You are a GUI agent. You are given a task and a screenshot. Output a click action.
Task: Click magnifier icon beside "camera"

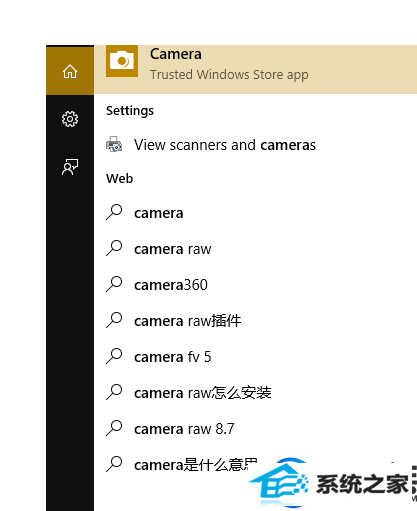114,212
